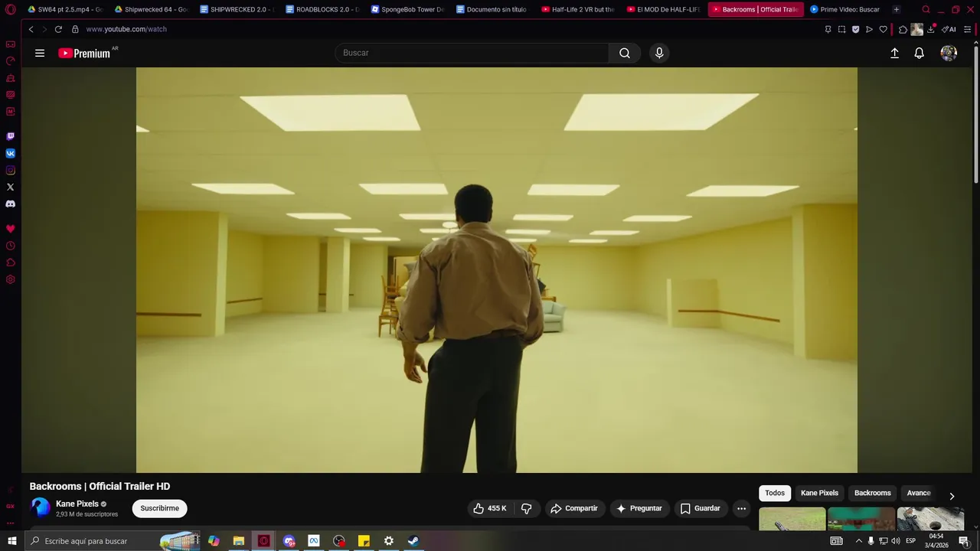Open Kane Pixels channel name link
Screen dimensions: 980x551
point(77,504)
